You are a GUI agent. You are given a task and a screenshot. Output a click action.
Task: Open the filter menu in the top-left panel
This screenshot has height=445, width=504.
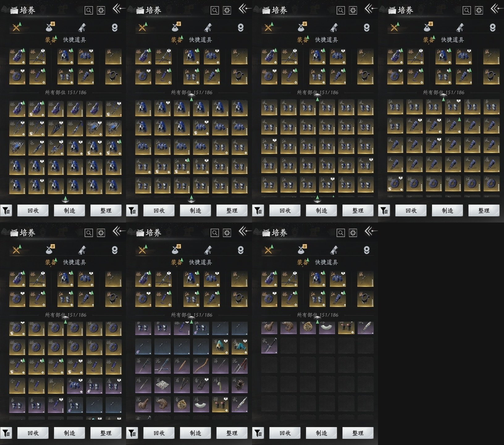pos(6,211)
